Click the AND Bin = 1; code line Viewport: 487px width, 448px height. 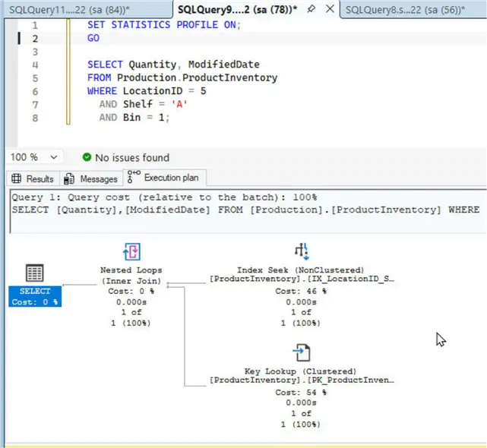click(134, 118)
